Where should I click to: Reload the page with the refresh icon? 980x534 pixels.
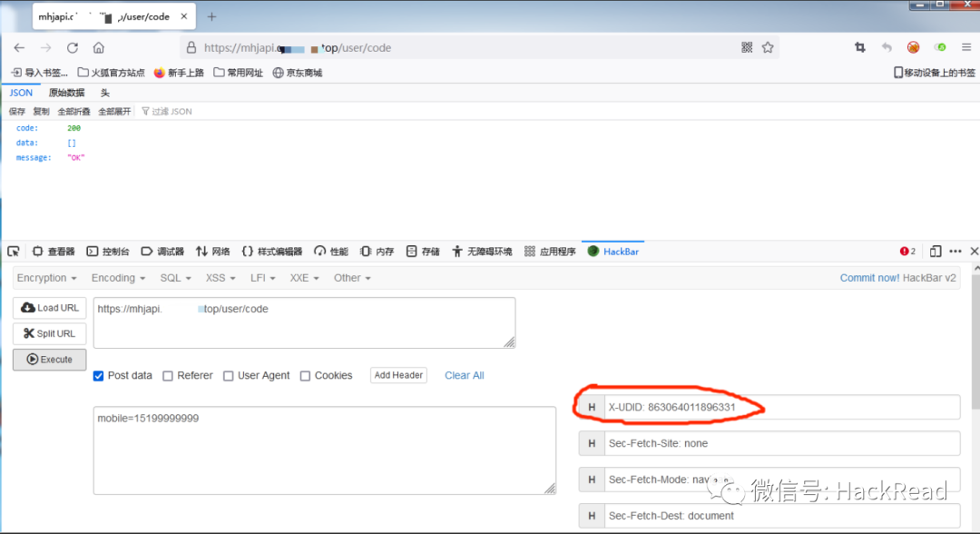[73, 47]
